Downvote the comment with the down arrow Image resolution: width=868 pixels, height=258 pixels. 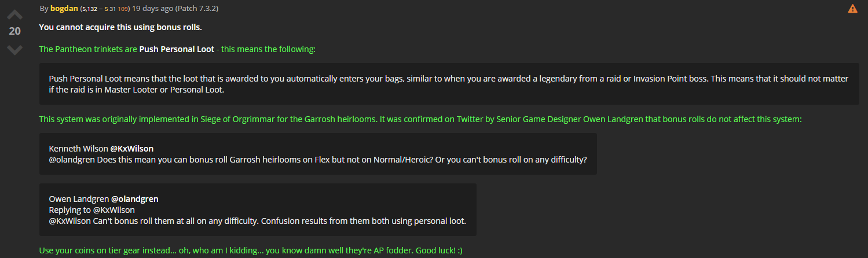(14, 50)
